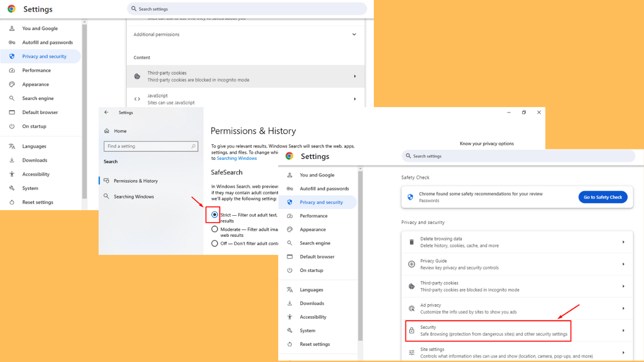
Task: Open Site settings row arrow
Action: click(x=623, y=352)
